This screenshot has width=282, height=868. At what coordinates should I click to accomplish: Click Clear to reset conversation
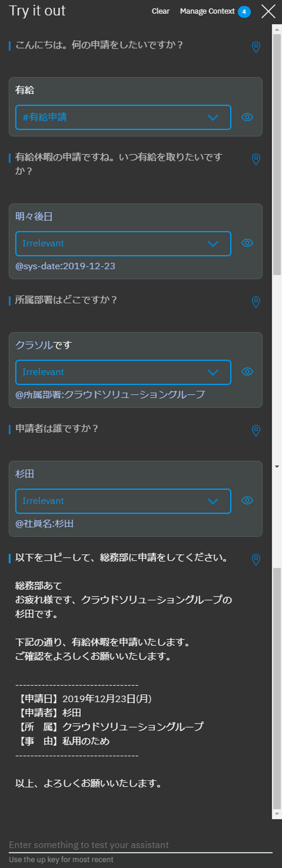160,11
